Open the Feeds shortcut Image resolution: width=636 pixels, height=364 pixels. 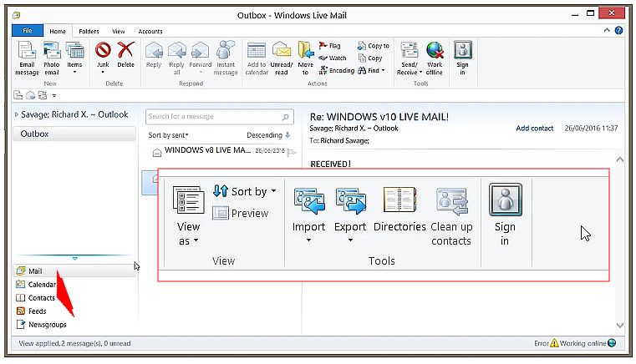point(31,311)
